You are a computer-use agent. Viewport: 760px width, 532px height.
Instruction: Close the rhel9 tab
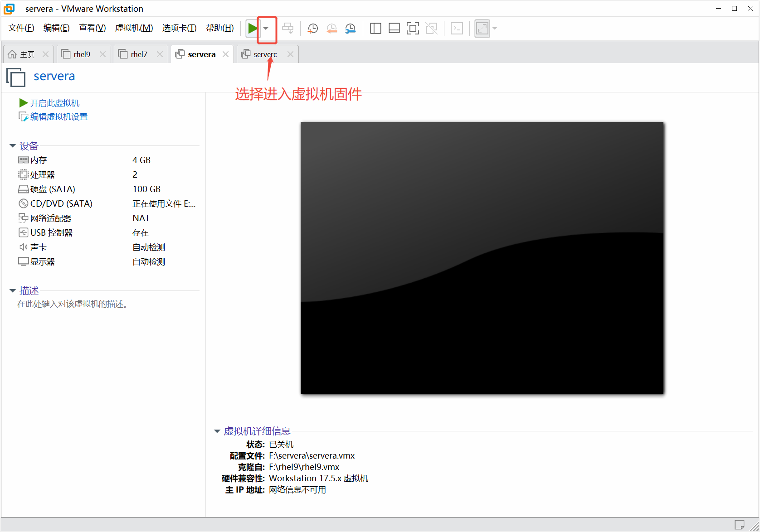tap(102, 54)
